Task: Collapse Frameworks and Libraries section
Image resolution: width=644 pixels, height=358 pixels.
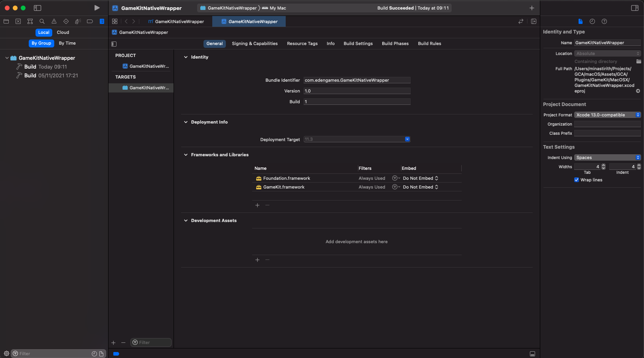Action: pyautogui.click(x=186, y=155)
